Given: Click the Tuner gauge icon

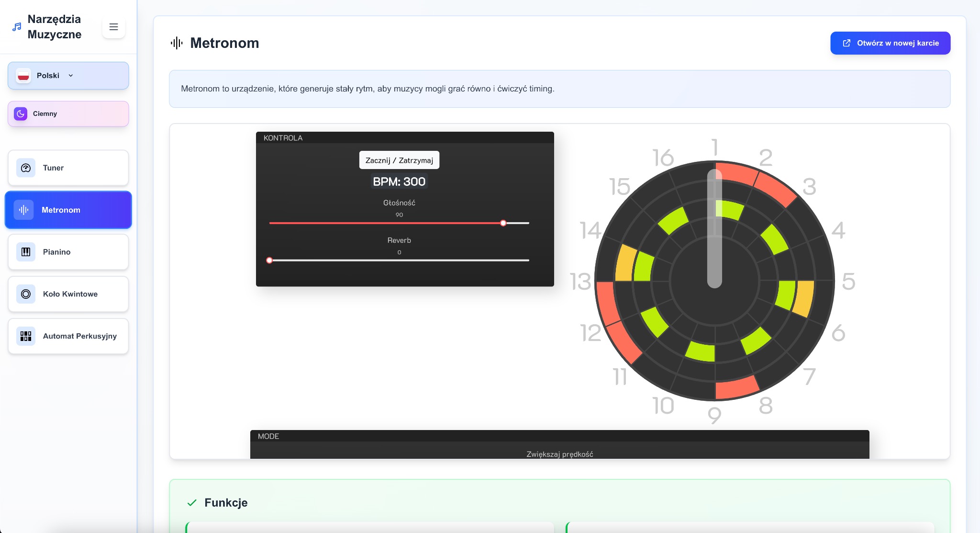Looking at the screenshot, I should pyautogui.click(x=26, y=168).
